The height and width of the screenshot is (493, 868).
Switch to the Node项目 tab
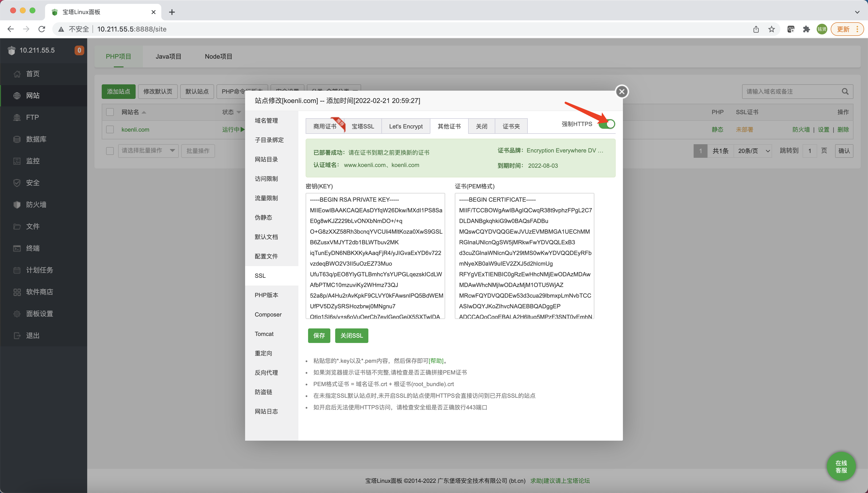pos(218,56)
